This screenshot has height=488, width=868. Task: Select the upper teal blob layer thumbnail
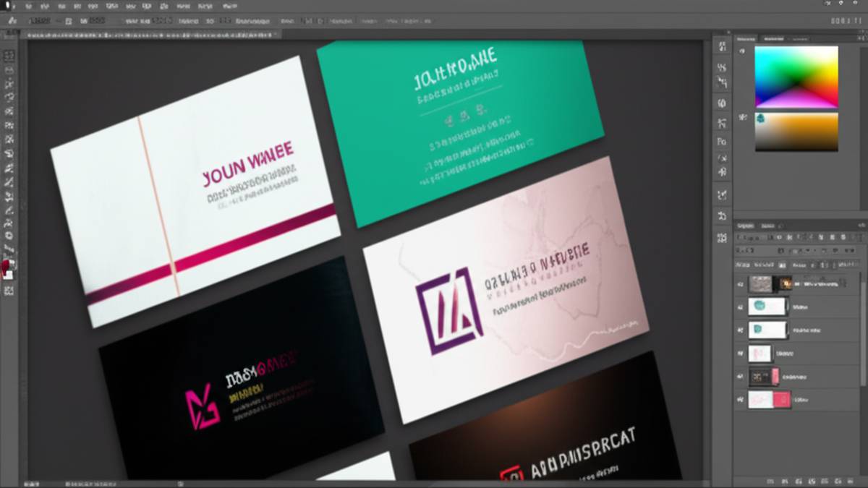767,307
